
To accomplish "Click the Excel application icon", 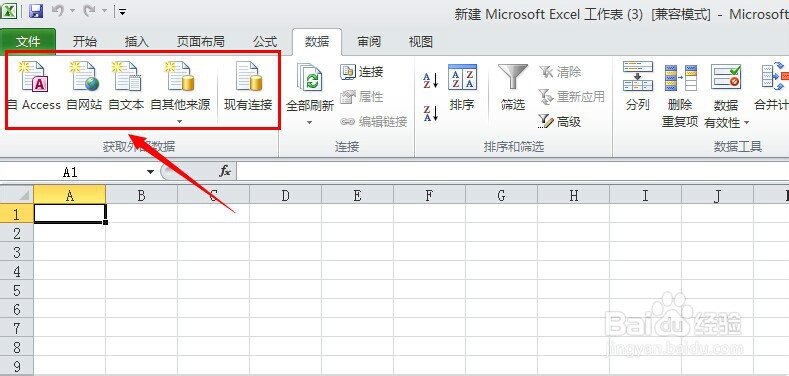I will click(x=9, y=11).
